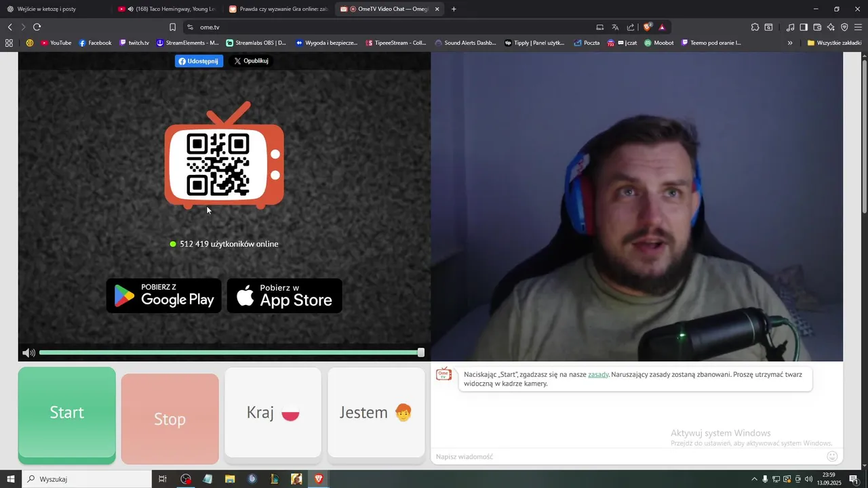Switch to the Taco Hemingway YouTube tab
The width and height of the screenshot is (868, 488).
point(166,9)
